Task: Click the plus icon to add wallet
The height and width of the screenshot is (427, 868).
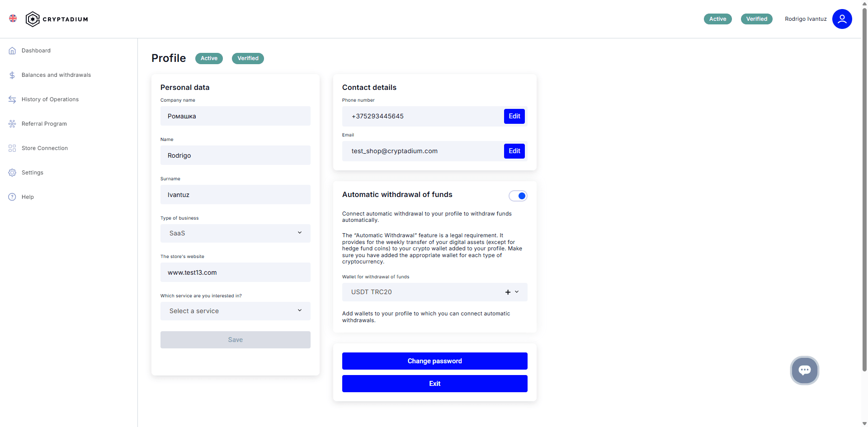Action: (x=508, y=292)
